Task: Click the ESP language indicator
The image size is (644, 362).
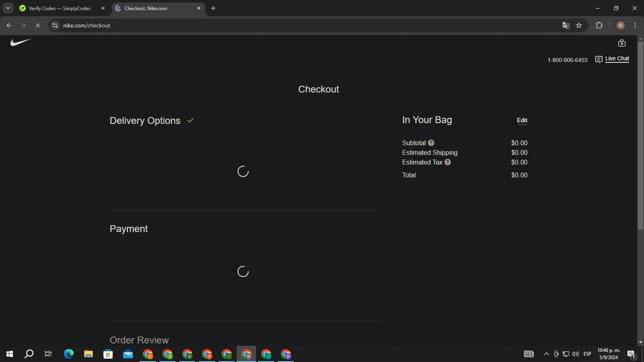Action: (587, 354)
